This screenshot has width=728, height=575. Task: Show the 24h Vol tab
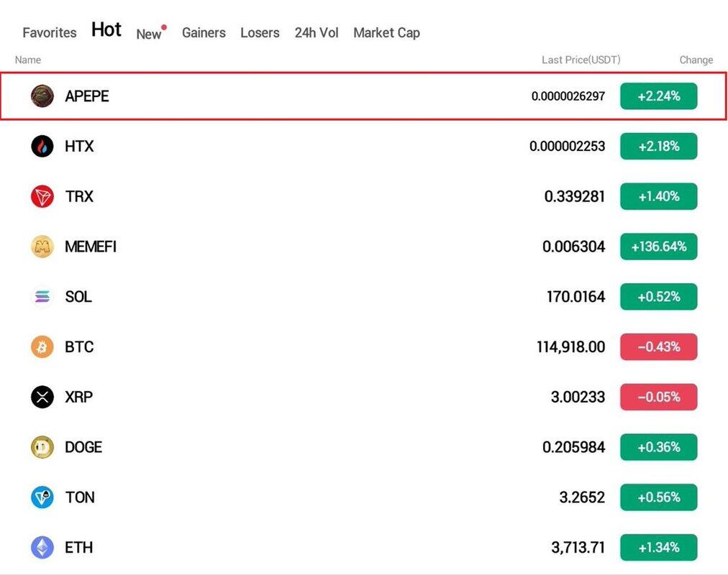click(317, 32)
